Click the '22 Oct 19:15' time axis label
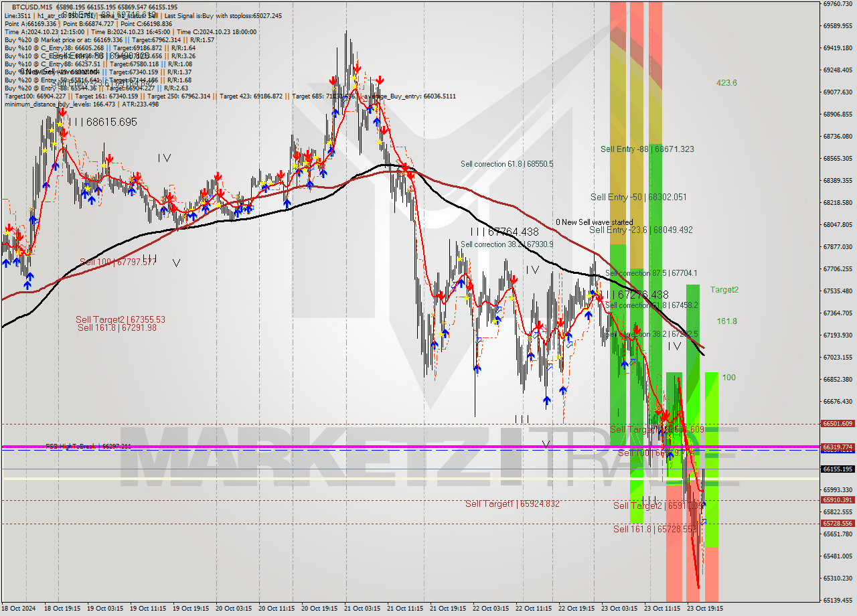This screenshot has width=857, height=616. click(x=576, y=609)
